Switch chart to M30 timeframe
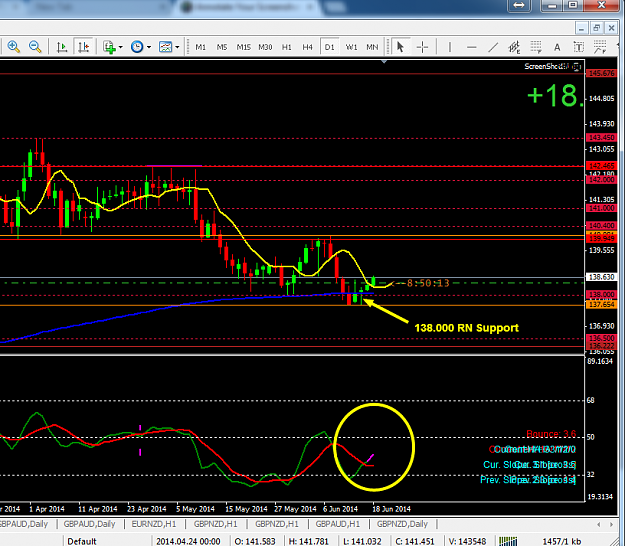The image size is (625, 546). click(265, 47)
